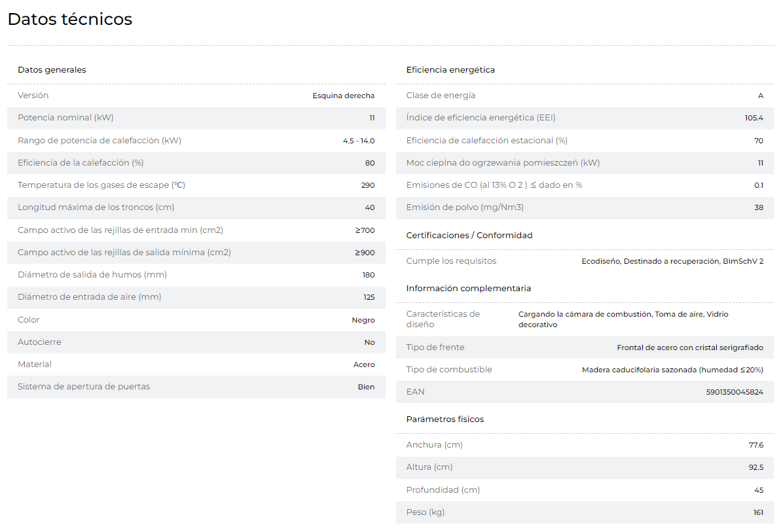783x532 pixels.
Task: Click the Esquina derecha value
Action: [x=344, y=96]
